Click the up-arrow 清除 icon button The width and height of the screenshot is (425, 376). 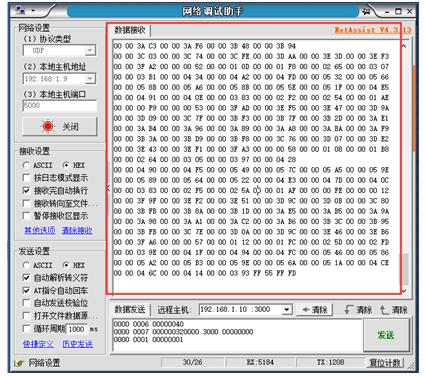[394, 310]
